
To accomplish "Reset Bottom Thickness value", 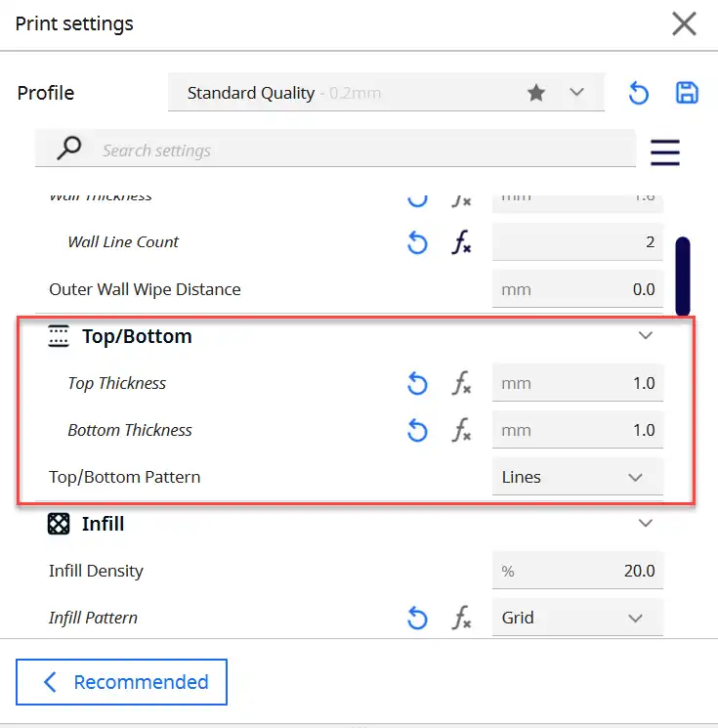I will tap(417, 430).
